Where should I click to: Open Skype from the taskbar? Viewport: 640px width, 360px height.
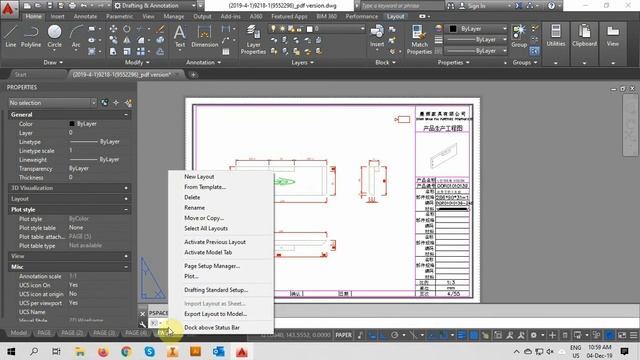coord(149,351)
